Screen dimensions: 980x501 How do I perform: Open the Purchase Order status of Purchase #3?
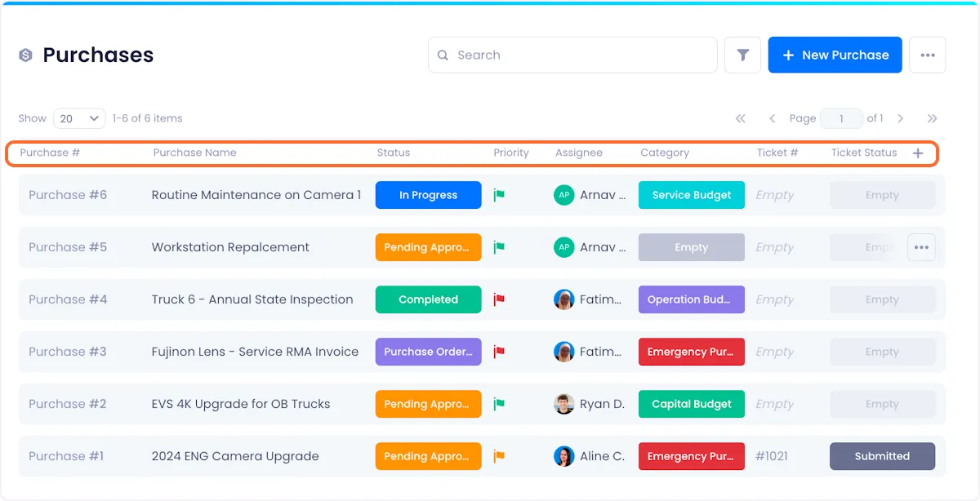click(x=429, y=352)
